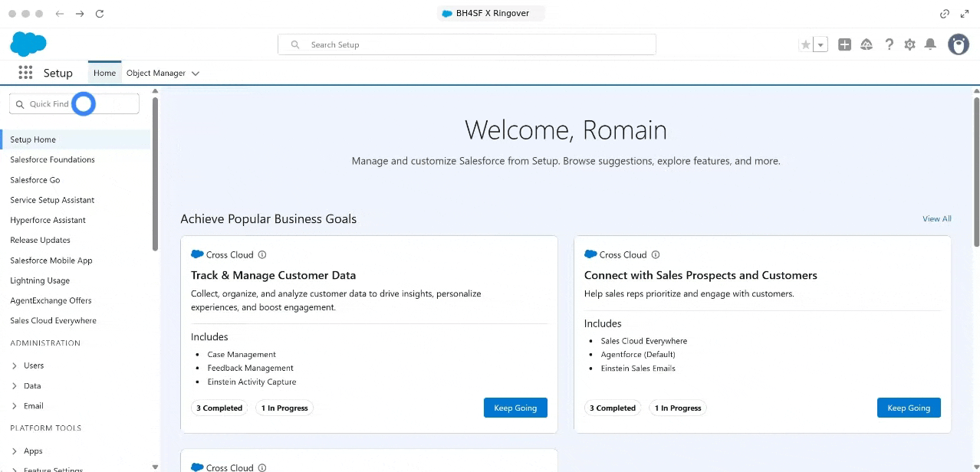Click the Agentforce (Default) list item
The image size is (980, 472).
638,354
